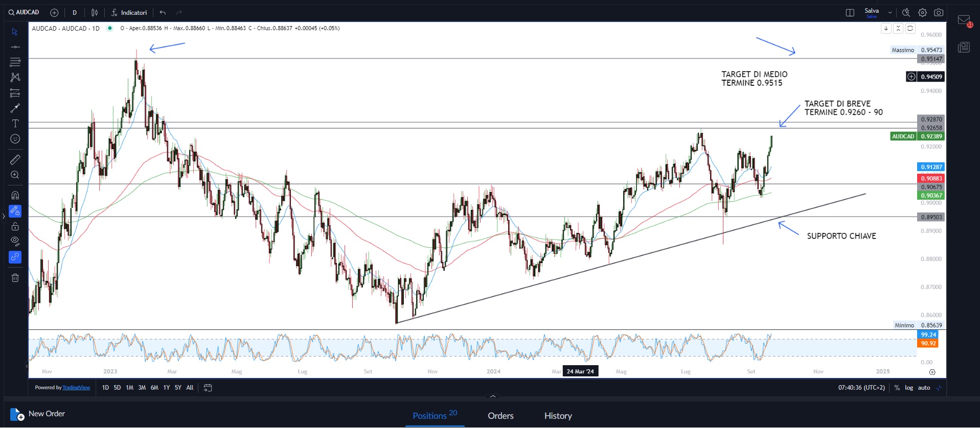Open the Salva dropdown arrow
This screenshot has height=428, width=980.
(x=890, y=13)
